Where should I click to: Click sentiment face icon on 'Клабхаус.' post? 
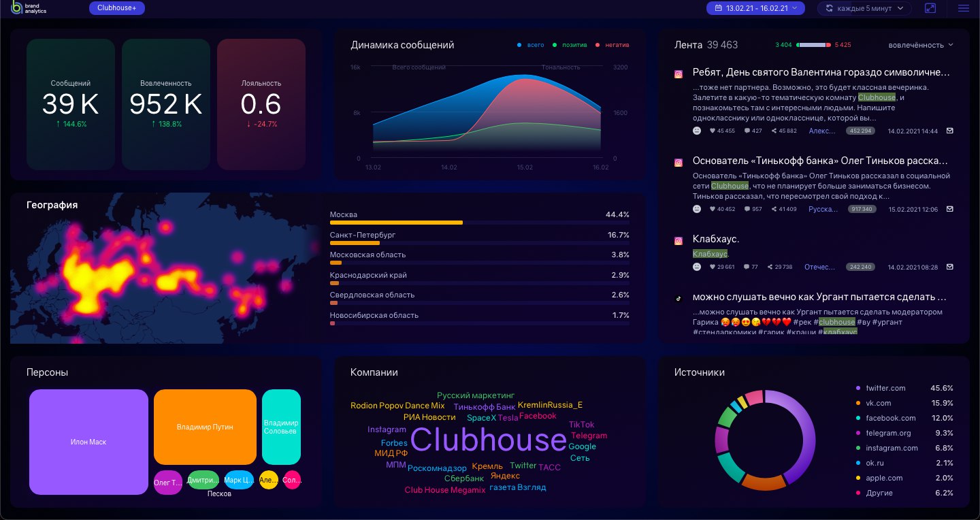point(697,267)
